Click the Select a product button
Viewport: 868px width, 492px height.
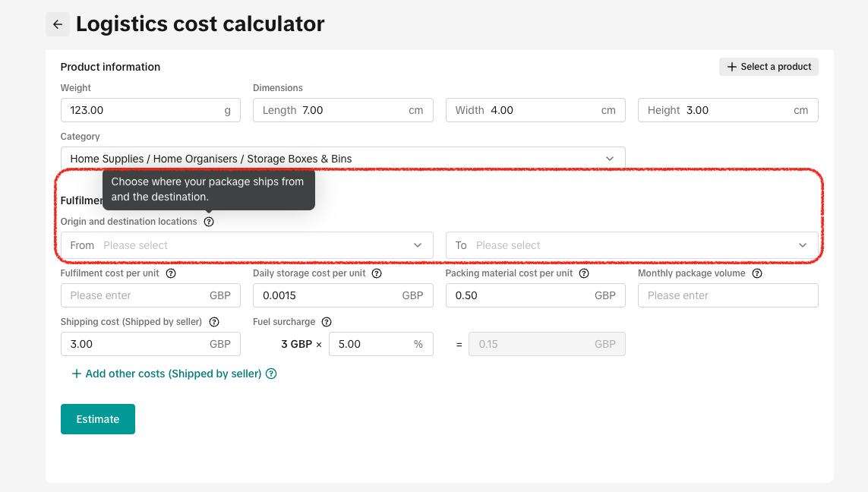click(769, 67)
